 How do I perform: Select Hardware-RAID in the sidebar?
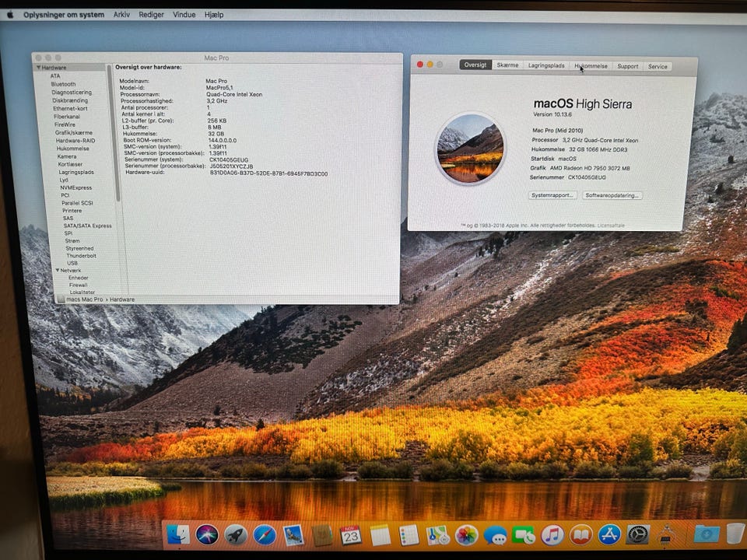click(75, 141)
